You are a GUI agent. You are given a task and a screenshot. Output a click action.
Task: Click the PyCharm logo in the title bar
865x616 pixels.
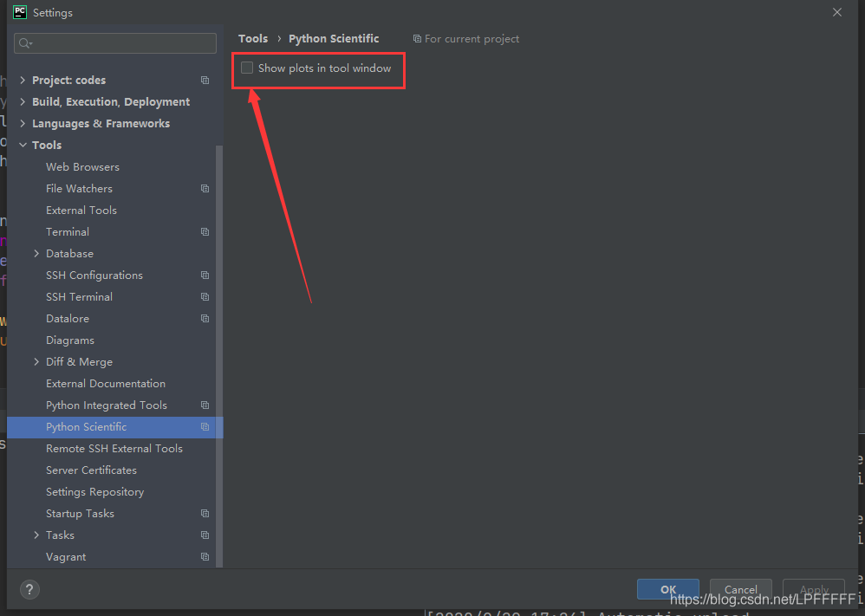coord(20,12)
